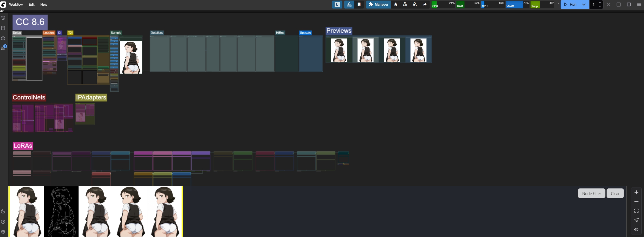
Task: Click the RAM usage monitor
Action: 468,5
